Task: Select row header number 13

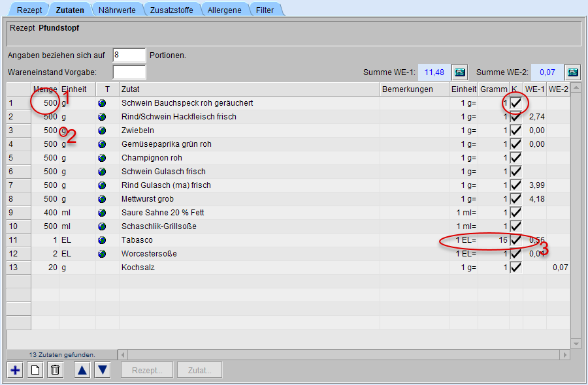Action: coord(19,268)
